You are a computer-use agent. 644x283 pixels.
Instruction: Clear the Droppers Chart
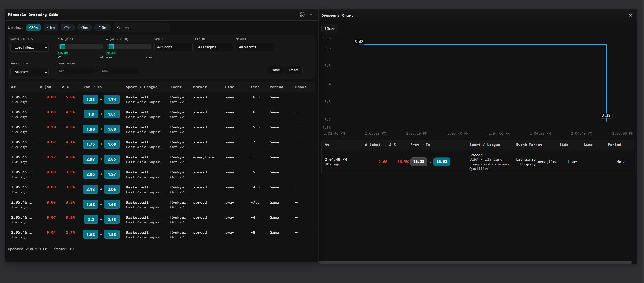click(330, 28)
